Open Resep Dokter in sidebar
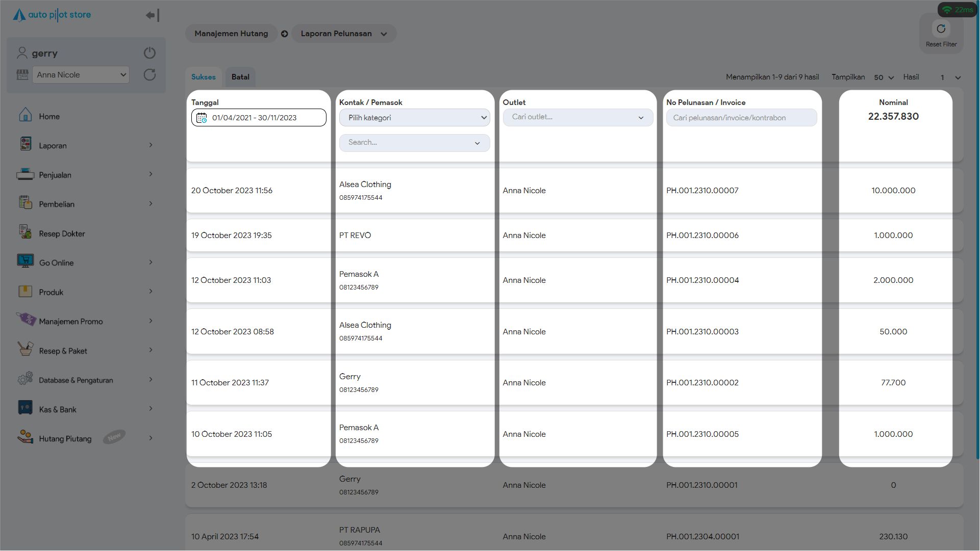 pyautogui.click(x=62, y=233)
